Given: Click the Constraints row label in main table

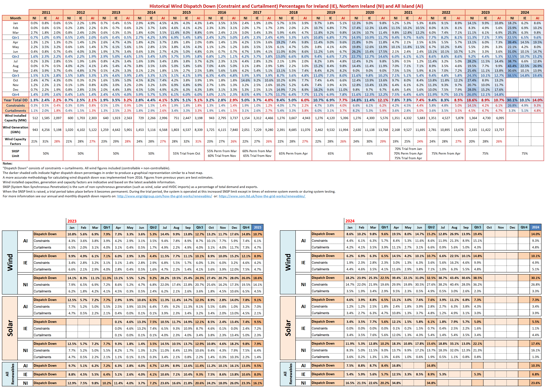Looking at the screenshot, I should pyautogui.click(x=15, y=105).
